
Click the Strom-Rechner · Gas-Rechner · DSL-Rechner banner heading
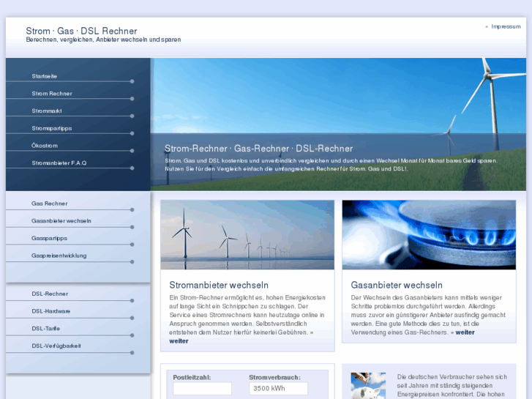pos(258,149)
